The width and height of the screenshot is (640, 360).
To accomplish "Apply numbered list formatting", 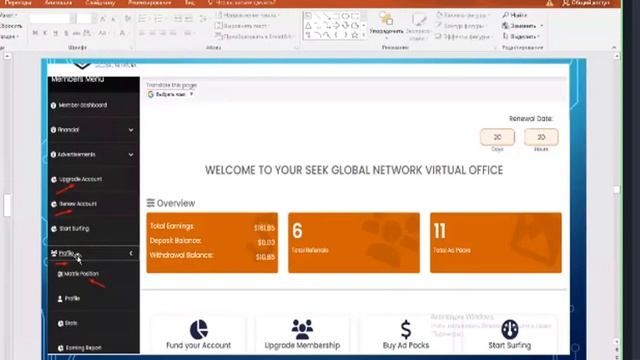I will [x=159, y=19].
